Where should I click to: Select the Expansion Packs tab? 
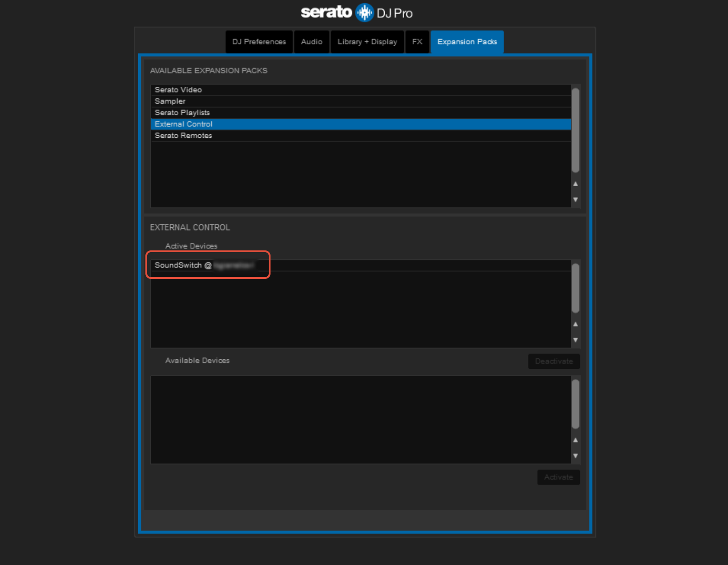[x=467, y=42]
